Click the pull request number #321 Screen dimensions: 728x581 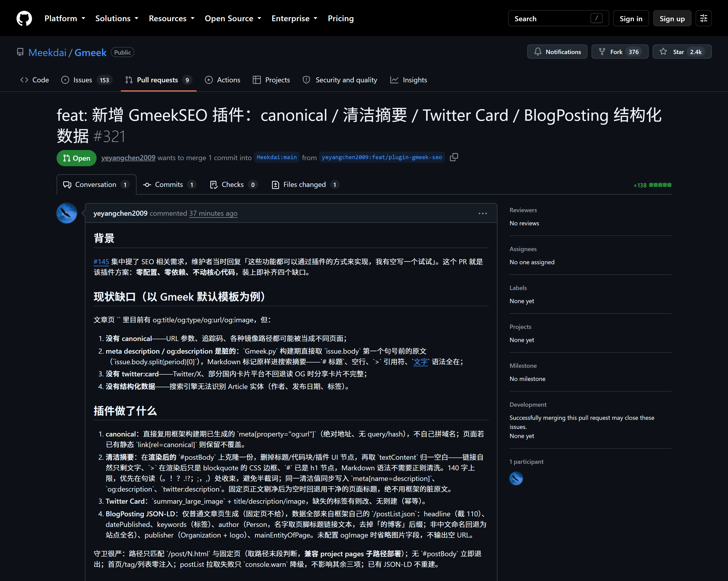pyautogui.click(x=109, y=136)
